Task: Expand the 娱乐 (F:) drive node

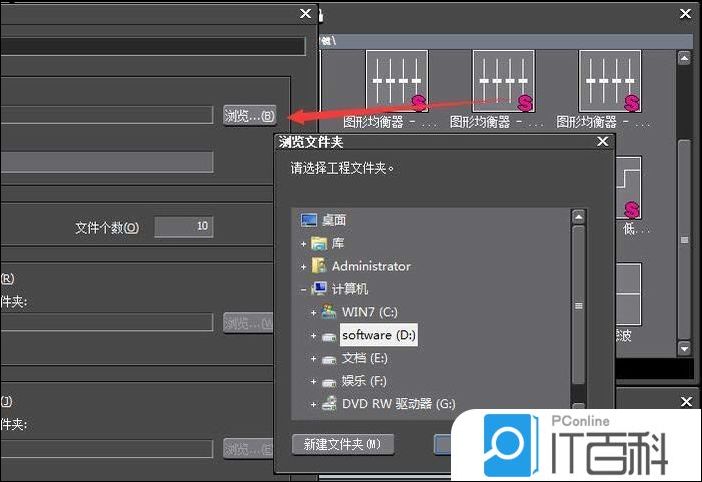Action: 313,381
